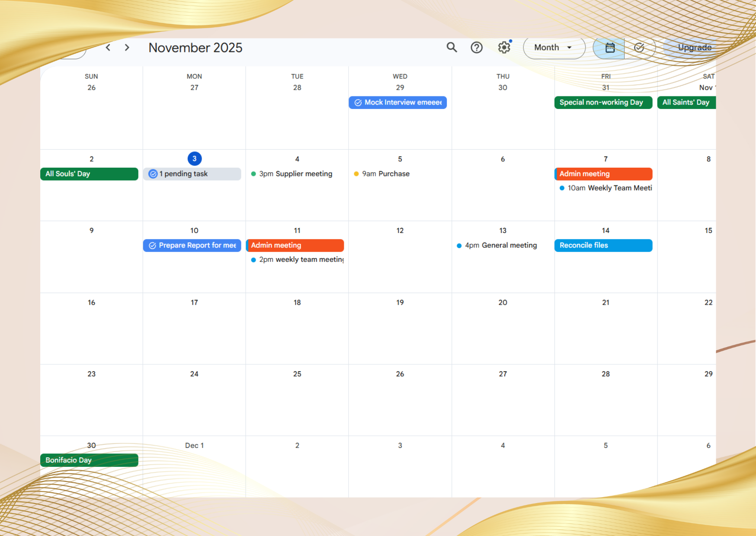Go to next month arrow
756x536 pixels.
click(127, 48)
